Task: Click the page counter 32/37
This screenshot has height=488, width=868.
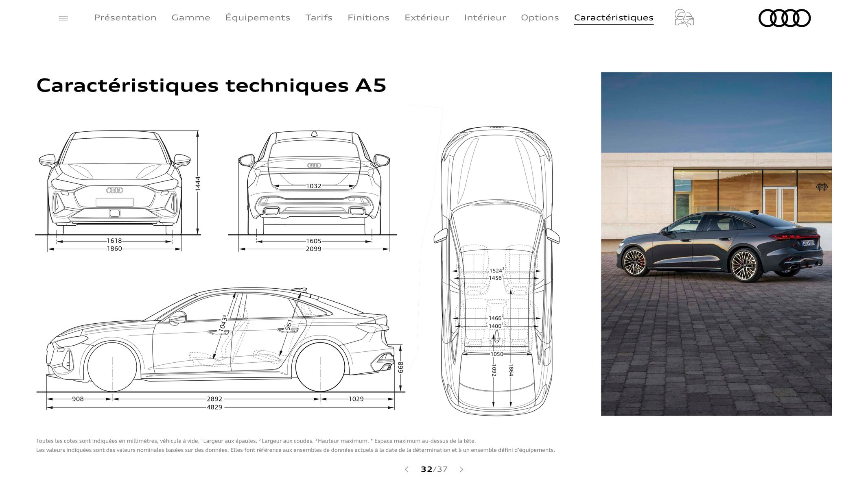Action: [434, 469]
